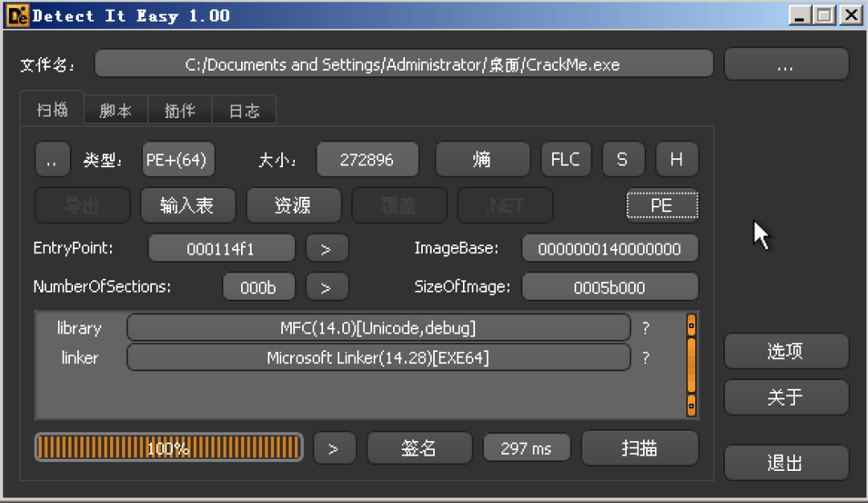Click the 熵 entropy button
Screen dimensions: 868x503
pyautogui.click(x=482, y=160)
